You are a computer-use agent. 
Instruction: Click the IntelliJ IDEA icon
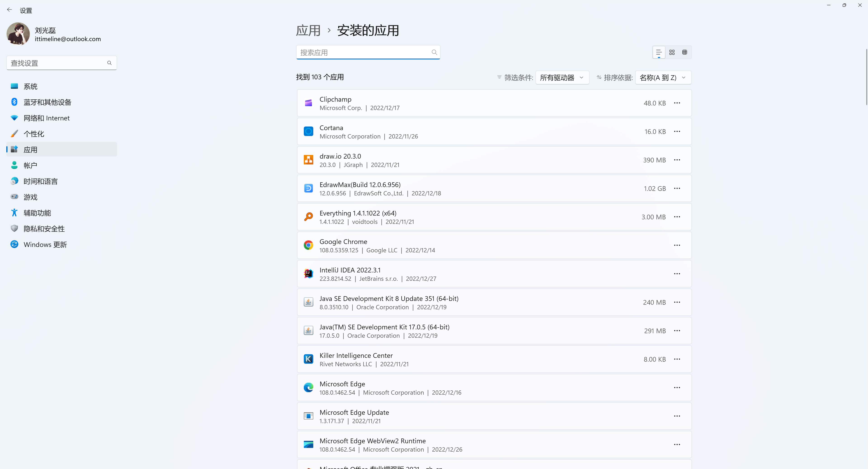[308, 274]
